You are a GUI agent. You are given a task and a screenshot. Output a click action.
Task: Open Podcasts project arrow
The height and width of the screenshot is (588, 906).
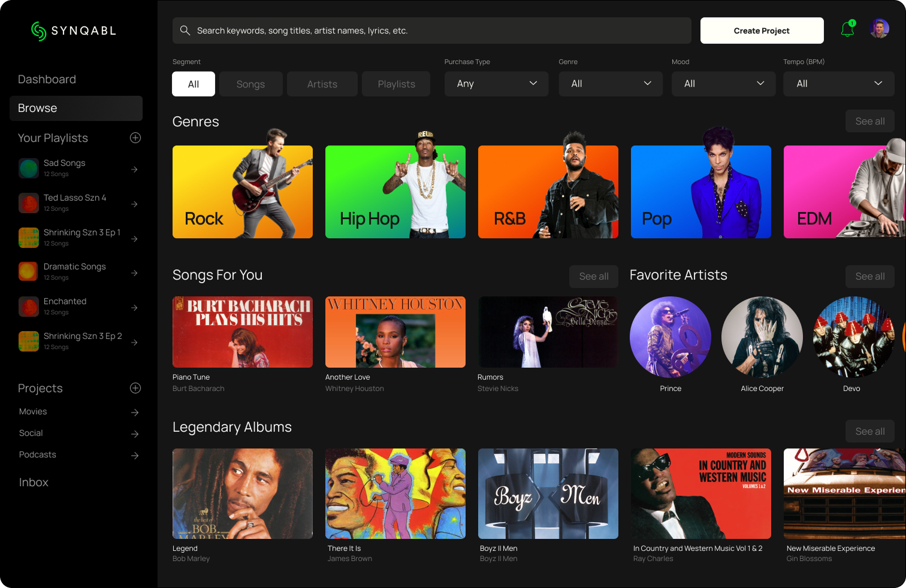[x=135, y=456]
